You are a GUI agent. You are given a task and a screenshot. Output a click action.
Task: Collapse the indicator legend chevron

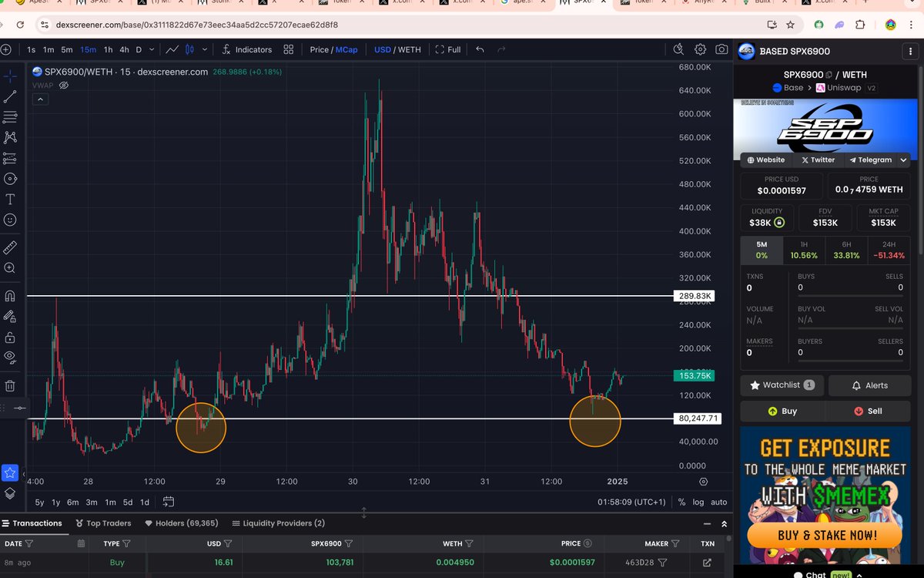click(x=39, y=99)
